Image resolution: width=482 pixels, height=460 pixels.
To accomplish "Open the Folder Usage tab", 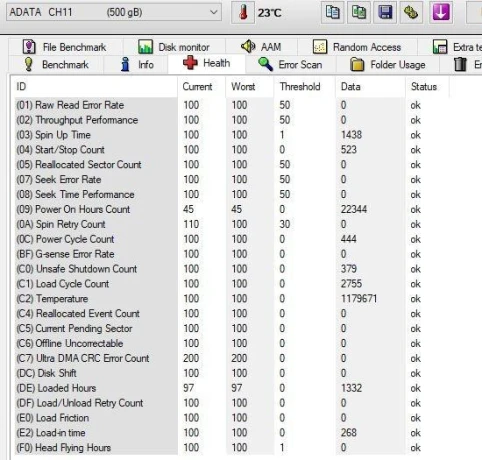I will 388,64.
